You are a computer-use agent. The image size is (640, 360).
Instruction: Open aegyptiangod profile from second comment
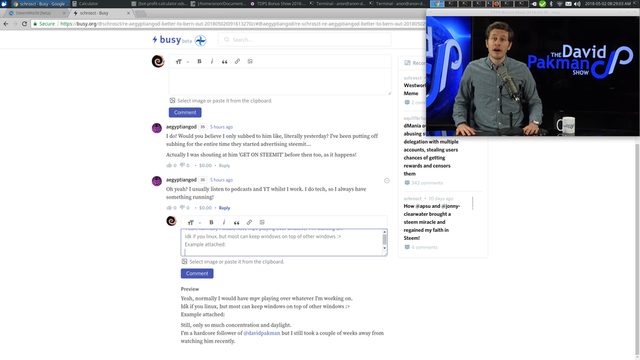click(x=181, y=180)
